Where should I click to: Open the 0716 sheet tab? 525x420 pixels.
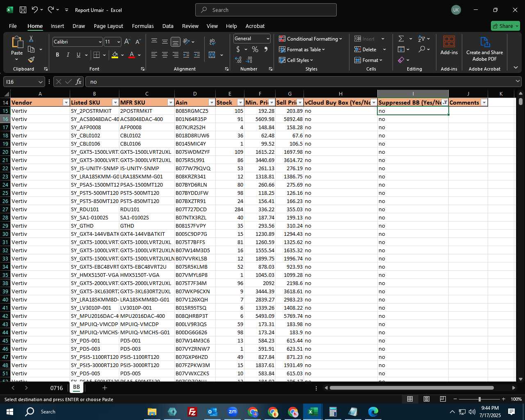[57, 388]
